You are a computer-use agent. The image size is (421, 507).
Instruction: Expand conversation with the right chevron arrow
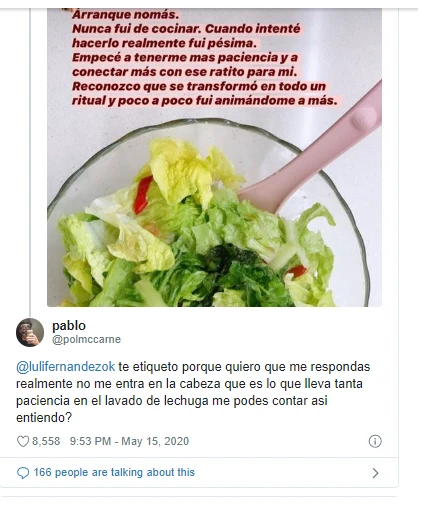click(375, 473)
